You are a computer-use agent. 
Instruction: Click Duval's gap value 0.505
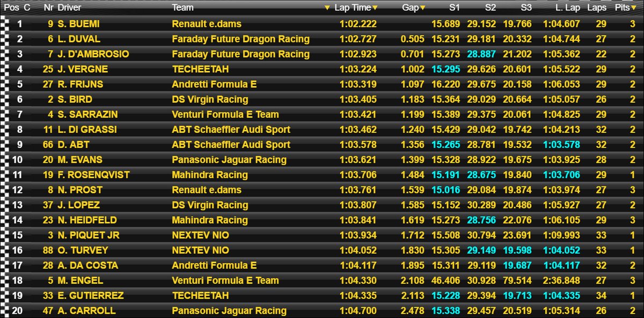(x=413, y=39)
